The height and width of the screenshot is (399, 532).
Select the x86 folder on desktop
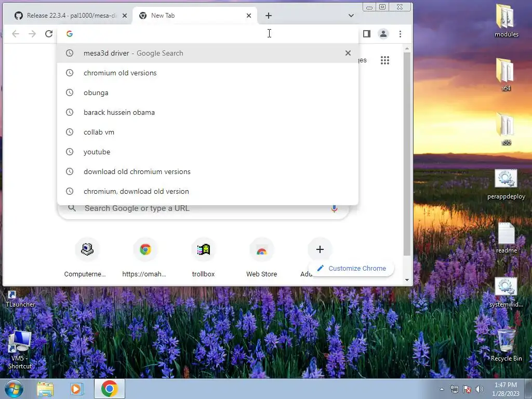pos(506,129)
